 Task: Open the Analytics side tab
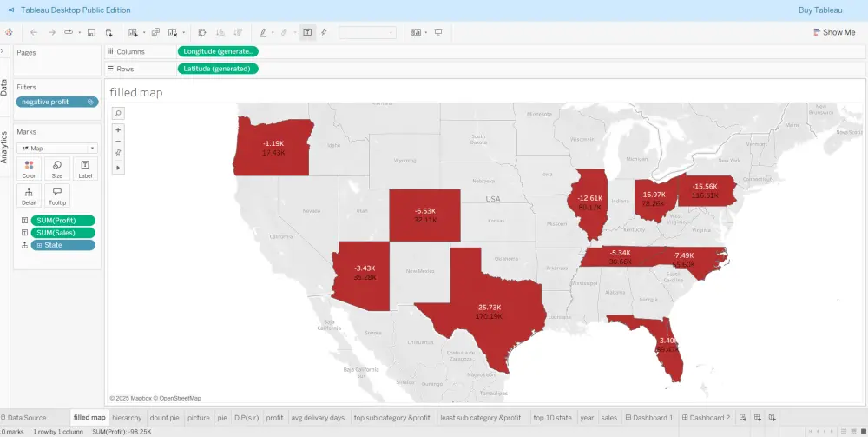(x=3, y=147)
